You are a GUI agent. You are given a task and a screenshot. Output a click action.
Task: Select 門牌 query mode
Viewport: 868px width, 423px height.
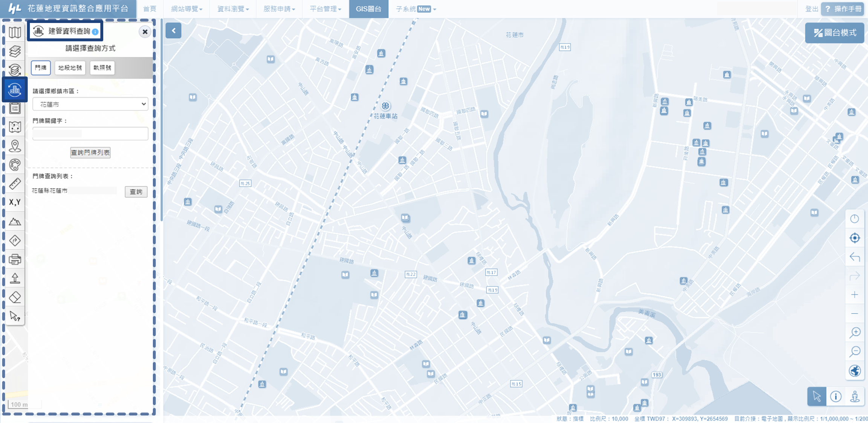(41, 68)
